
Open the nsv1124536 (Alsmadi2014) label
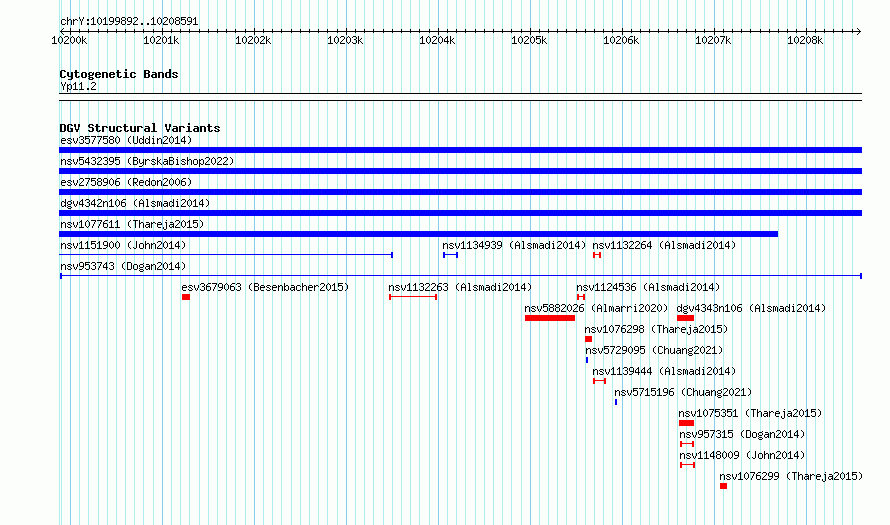648,287
